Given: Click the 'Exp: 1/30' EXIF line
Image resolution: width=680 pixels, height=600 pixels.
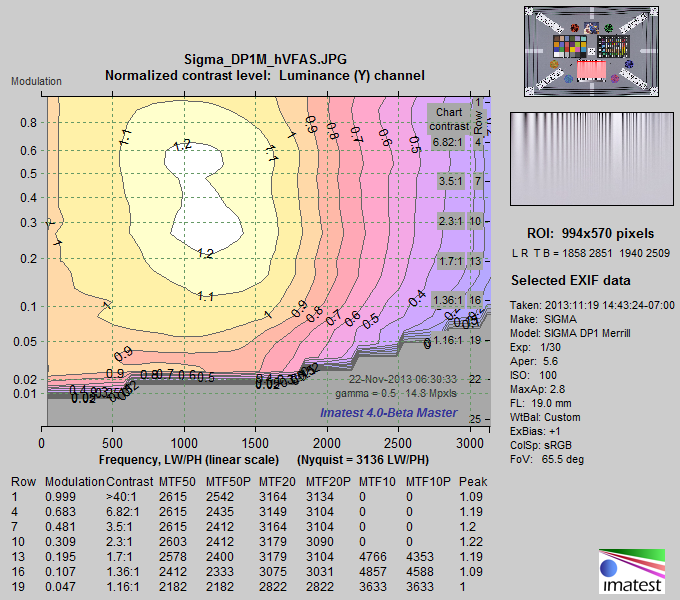Looking at the screenshot, I should pyautogui.click(x=535, y=347).
